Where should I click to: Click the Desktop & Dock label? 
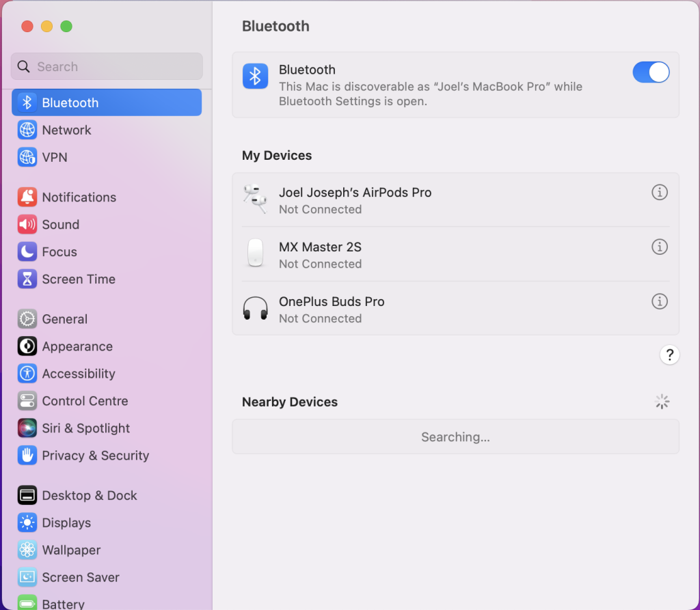tap(90, 495)
